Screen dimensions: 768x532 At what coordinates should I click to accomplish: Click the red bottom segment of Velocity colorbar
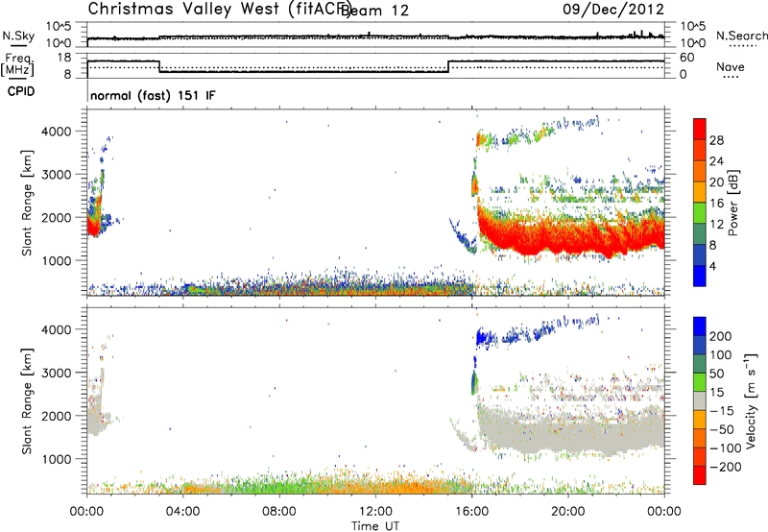(x=700, y=475)
